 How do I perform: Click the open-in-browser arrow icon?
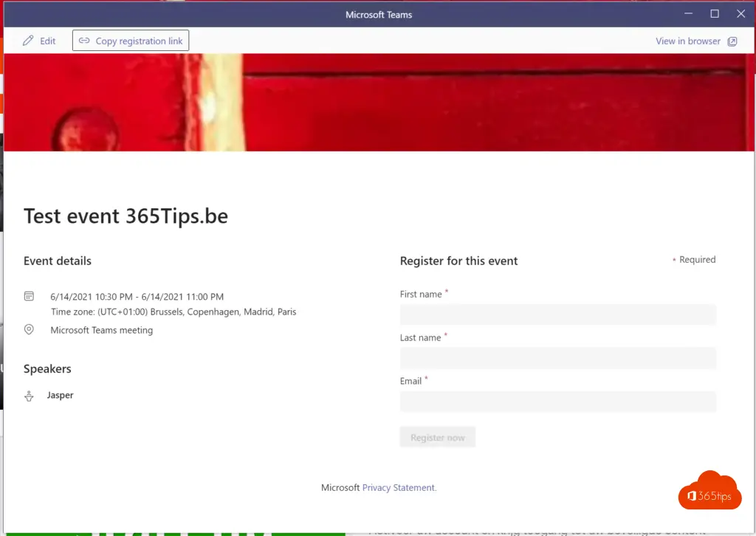click(x=732, y=41)
